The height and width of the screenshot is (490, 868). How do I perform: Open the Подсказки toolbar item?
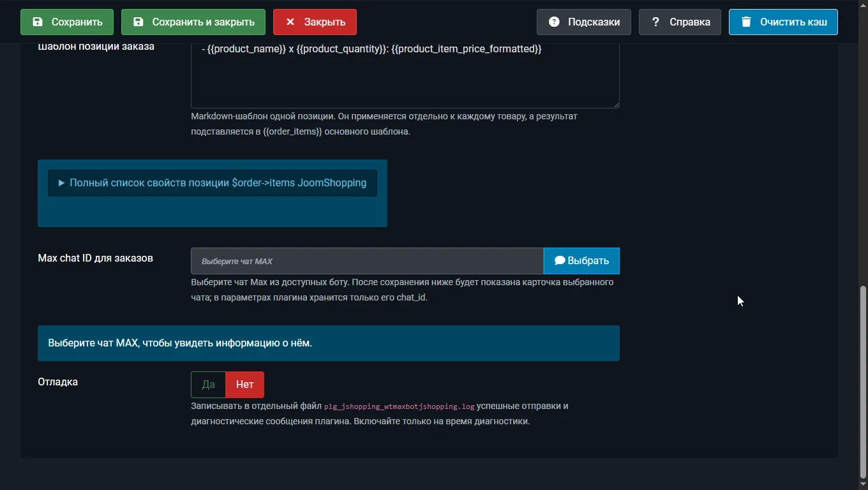tap(584, 22)
